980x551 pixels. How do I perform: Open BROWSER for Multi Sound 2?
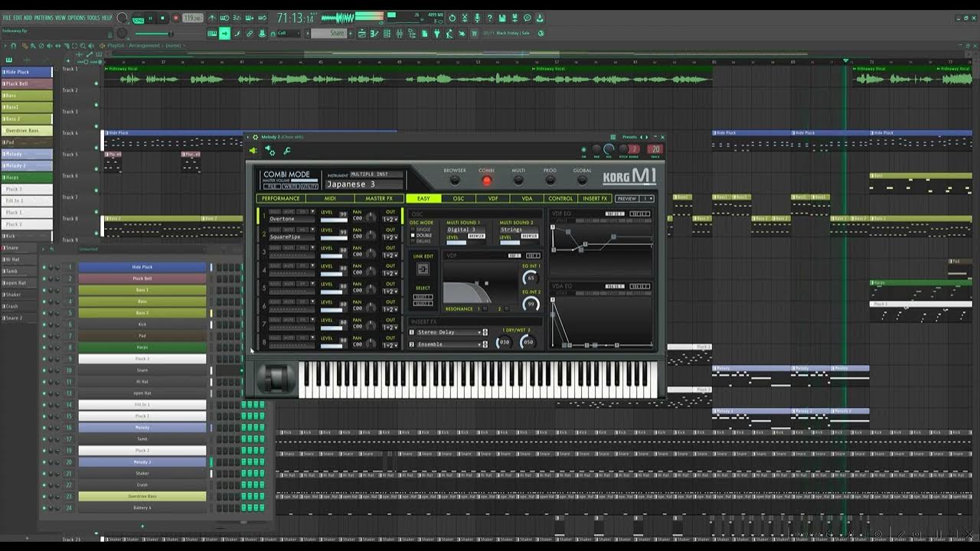(530, 236)
